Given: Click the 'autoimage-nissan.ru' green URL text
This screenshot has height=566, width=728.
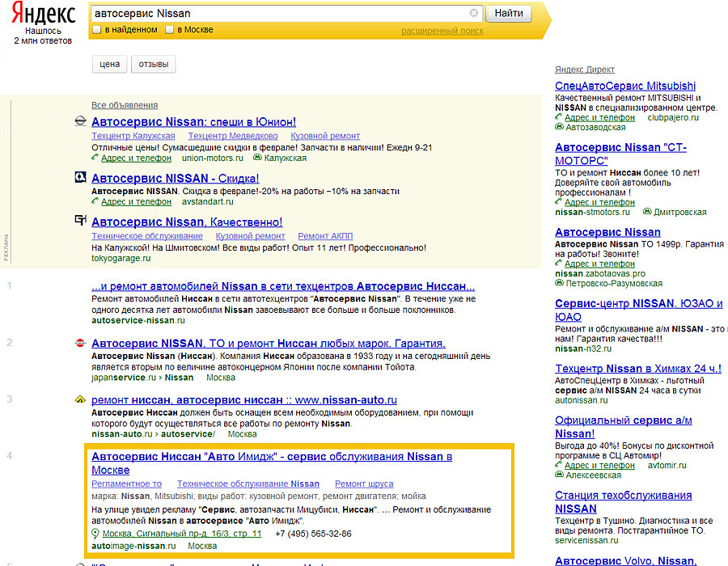Looking at the screenshot, I should click(133, 546).
